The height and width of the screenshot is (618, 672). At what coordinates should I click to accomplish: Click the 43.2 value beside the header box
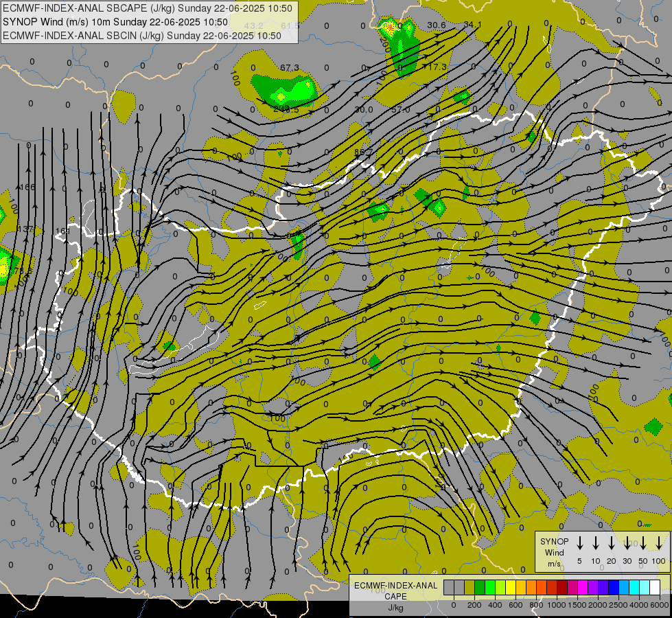[254, 25]
